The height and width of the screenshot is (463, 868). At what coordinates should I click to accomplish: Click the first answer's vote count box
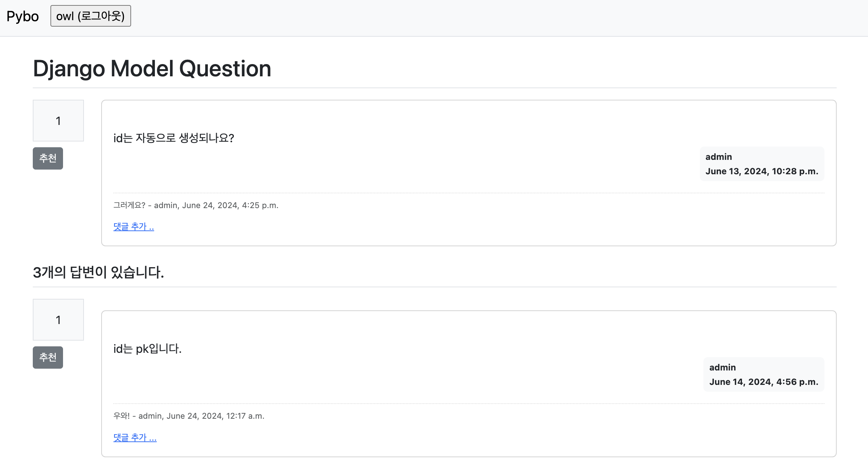[x=58, y=320]
